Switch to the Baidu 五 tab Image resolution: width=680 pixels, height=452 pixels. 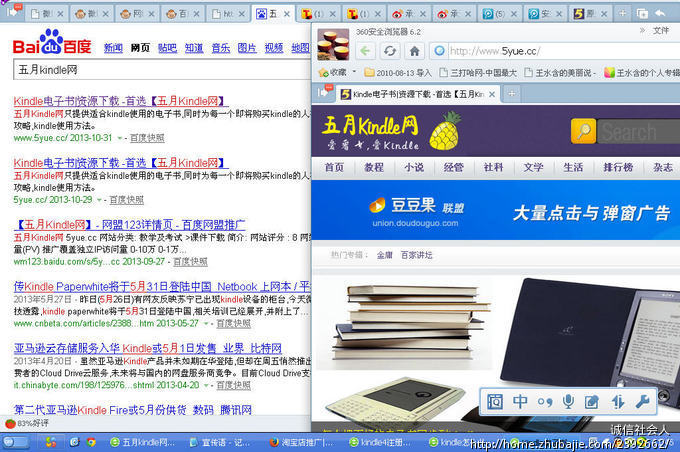point(273,14)
